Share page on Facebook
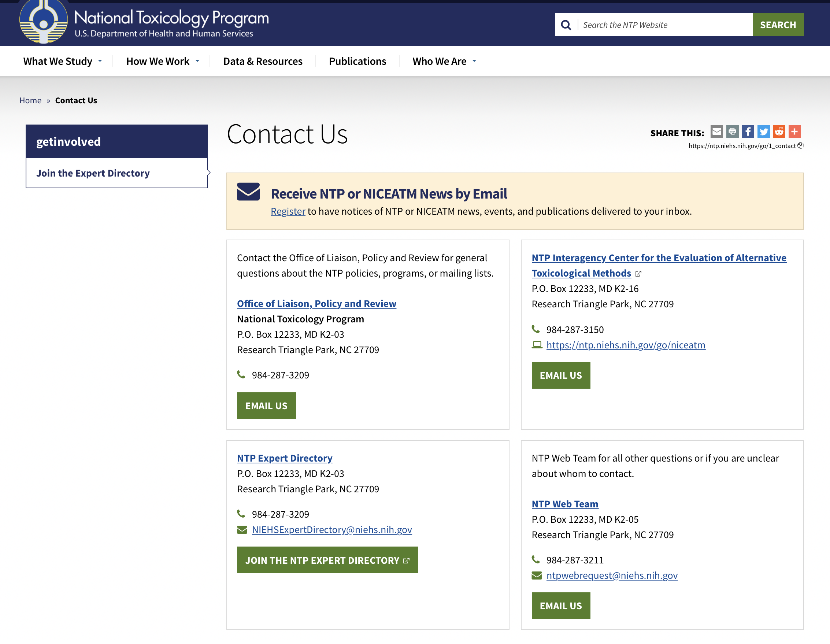 [x=748, y=132]
